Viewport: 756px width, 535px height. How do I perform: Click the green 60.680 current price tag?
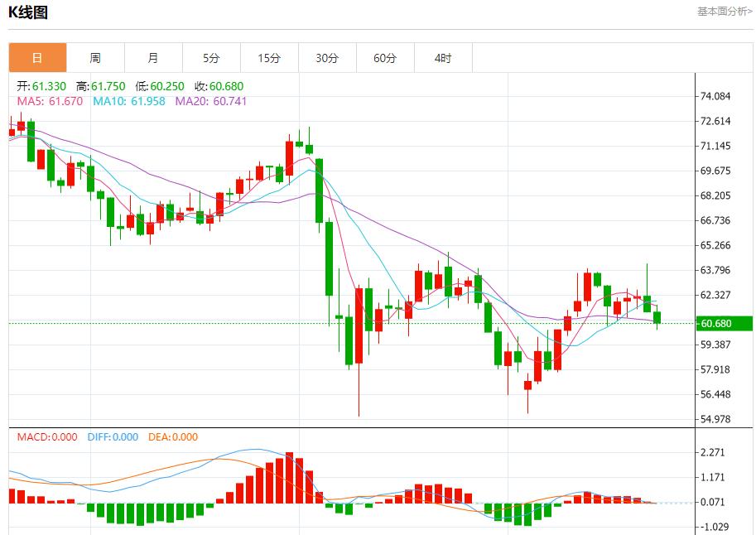(723, 323)
